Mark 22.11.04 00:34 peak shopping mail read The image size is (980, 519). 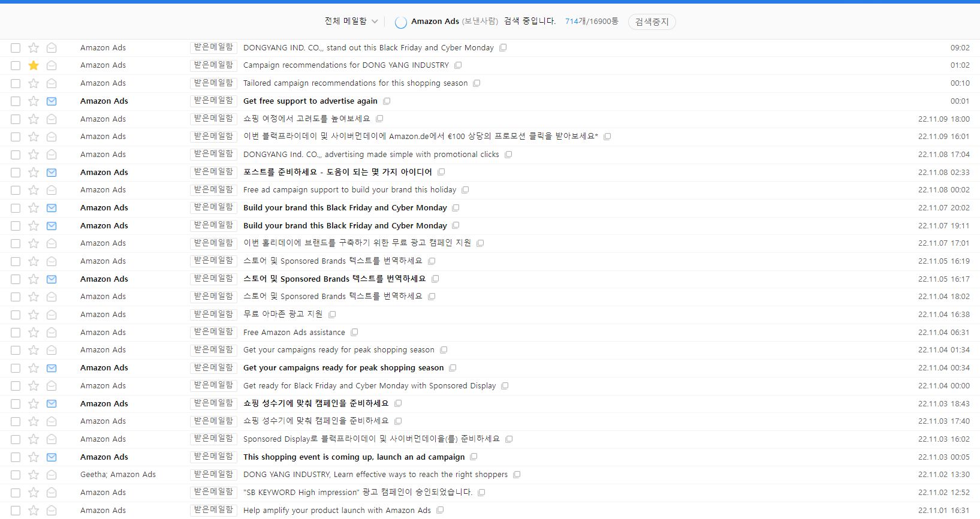pos(52,368)
